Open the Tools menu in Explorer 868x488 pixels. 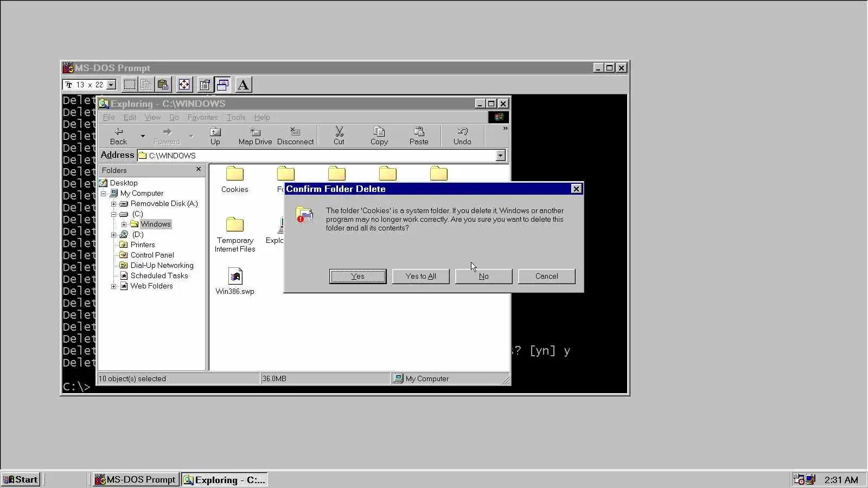[236, 117]
